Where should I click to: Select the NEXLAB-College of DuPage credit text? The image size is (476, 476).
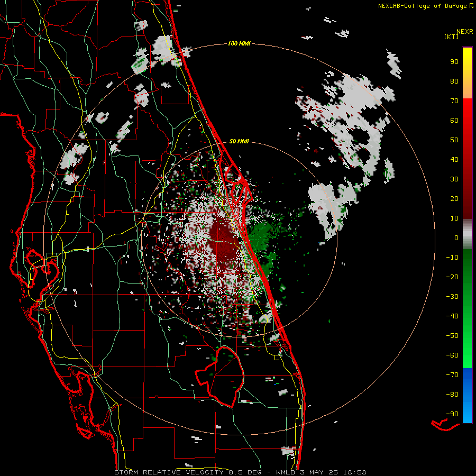422,6
